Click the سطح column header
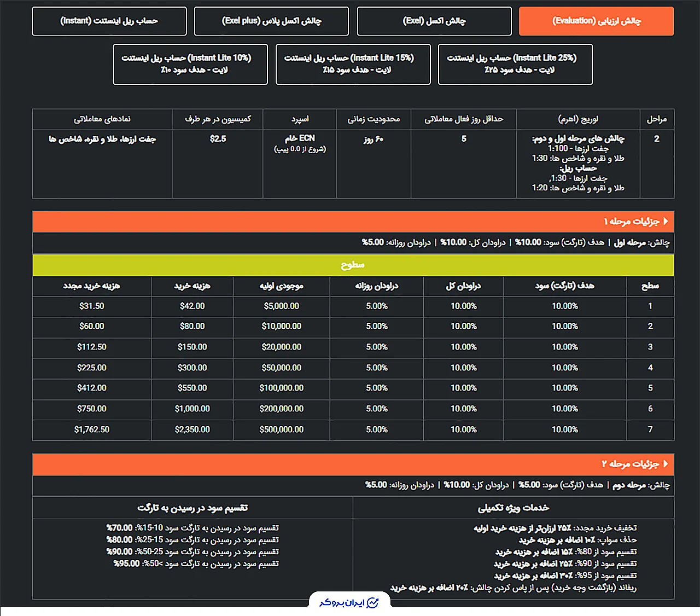 coord(650,286)
